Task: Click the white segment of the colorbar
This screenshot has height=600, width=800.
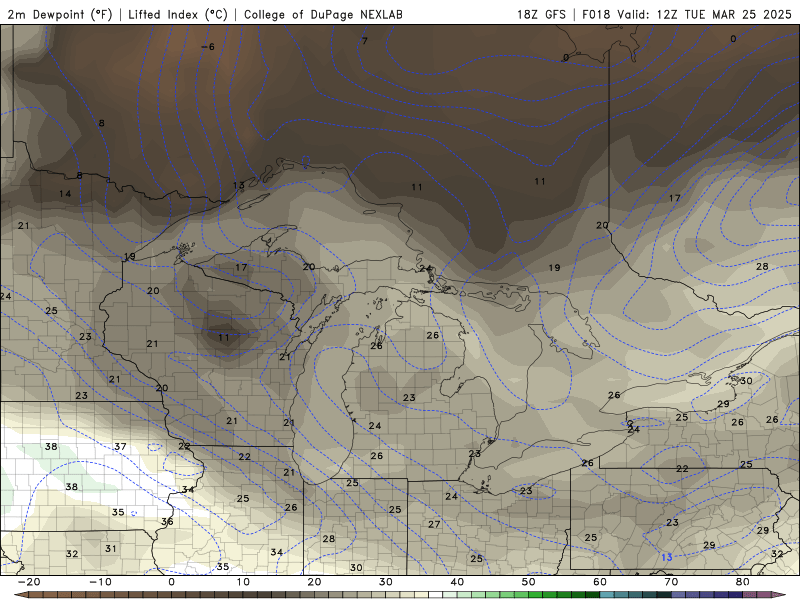Action: pyautogui.click(x=435, y=595)
